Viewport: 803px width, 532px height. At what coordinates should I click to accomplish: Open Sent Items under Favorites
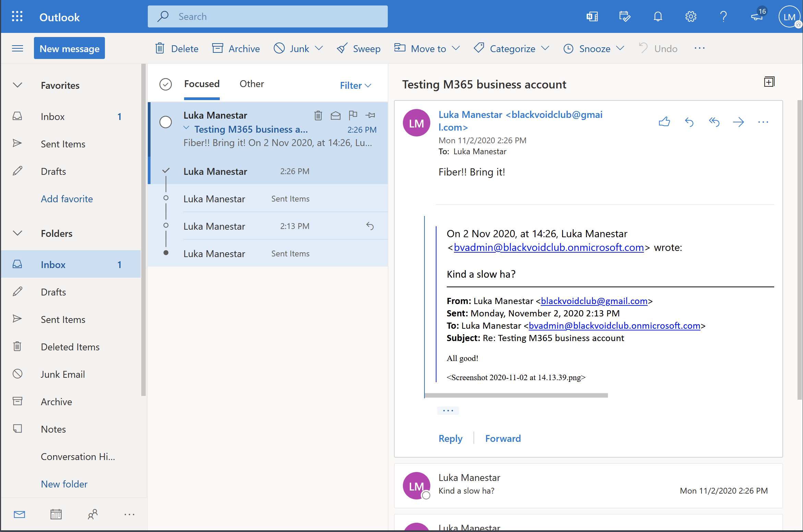(x=71, y=144)
